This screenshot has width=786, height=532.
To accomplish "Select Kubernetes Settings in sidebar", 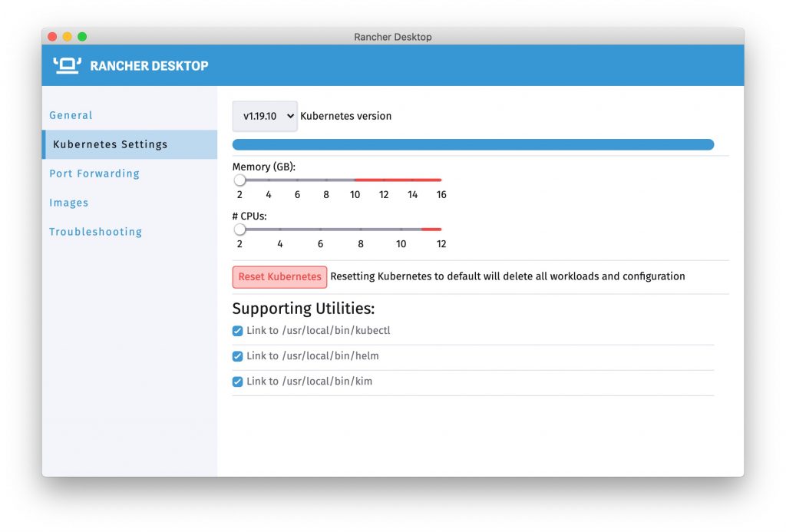I will coord(110,144).
